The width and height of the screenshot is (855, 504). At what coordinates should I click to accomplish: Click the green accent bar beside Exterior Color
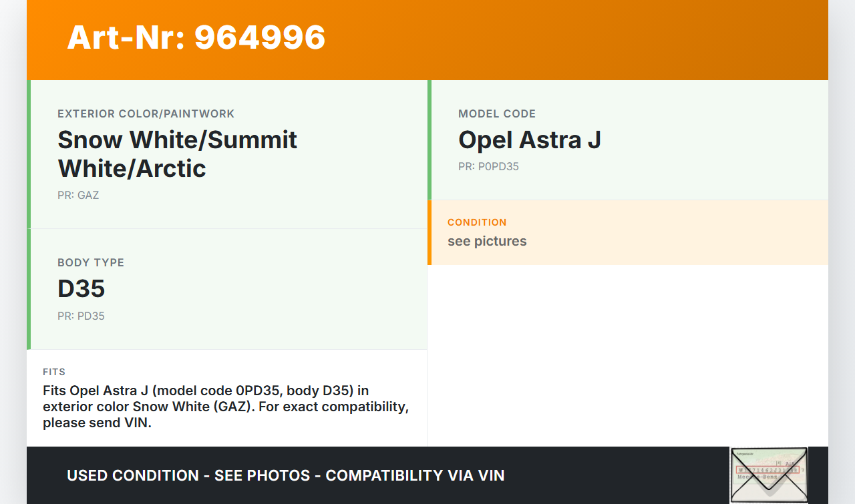29,154
